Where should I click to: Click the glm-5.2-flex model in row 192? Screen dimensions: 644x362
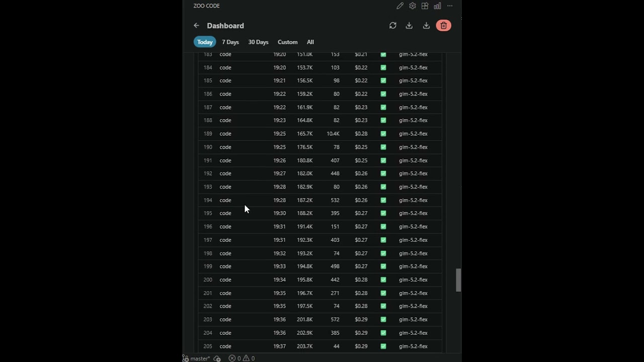413,173
